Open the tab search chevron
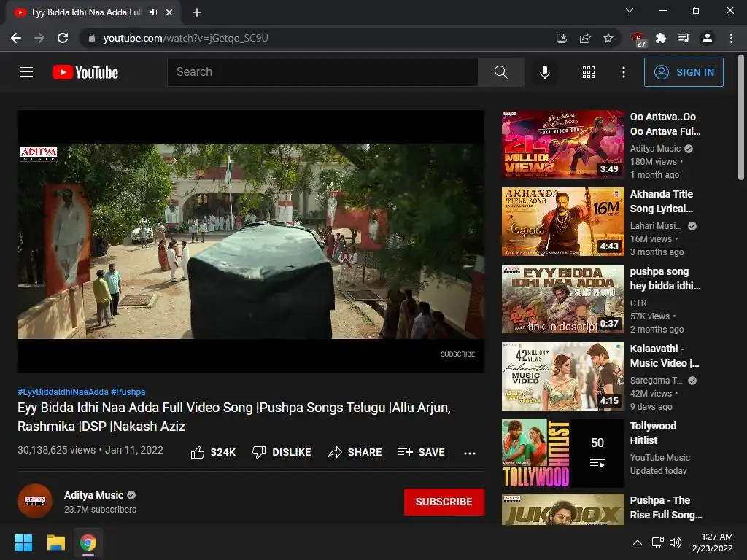The image size is (747, 560). (630, 10)
